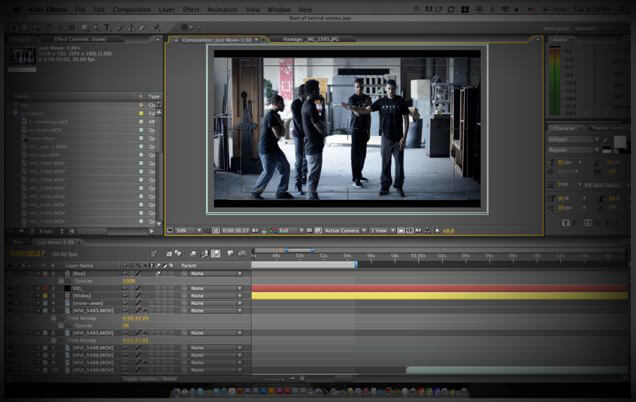Open the Full resolution dropdown in viewer
Viewport: 636px width, 402px height.
pos(286,230)
